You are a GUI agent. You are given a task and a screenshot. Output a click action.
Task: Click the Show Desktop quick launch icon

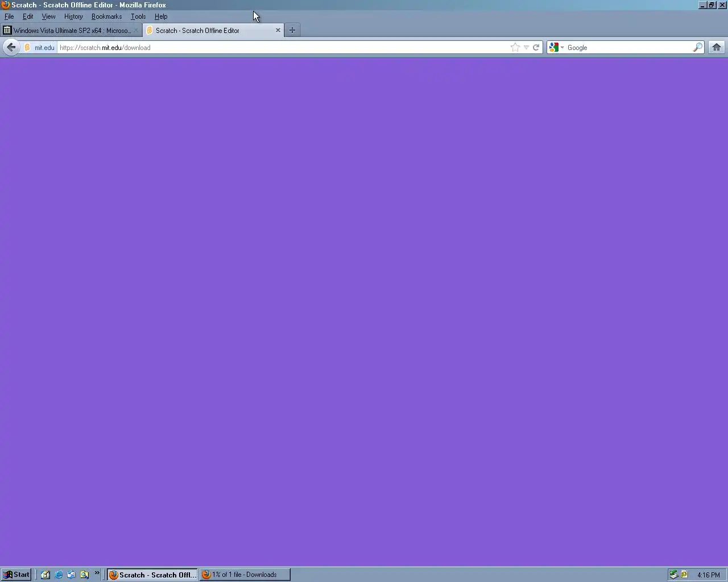click(x=45, y=575)
